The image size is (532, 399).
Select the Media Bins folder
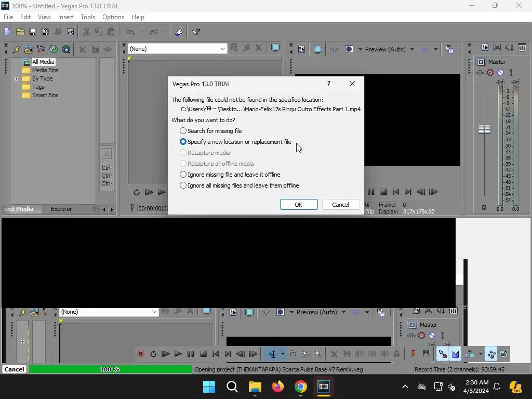click(x=45, y=70)
